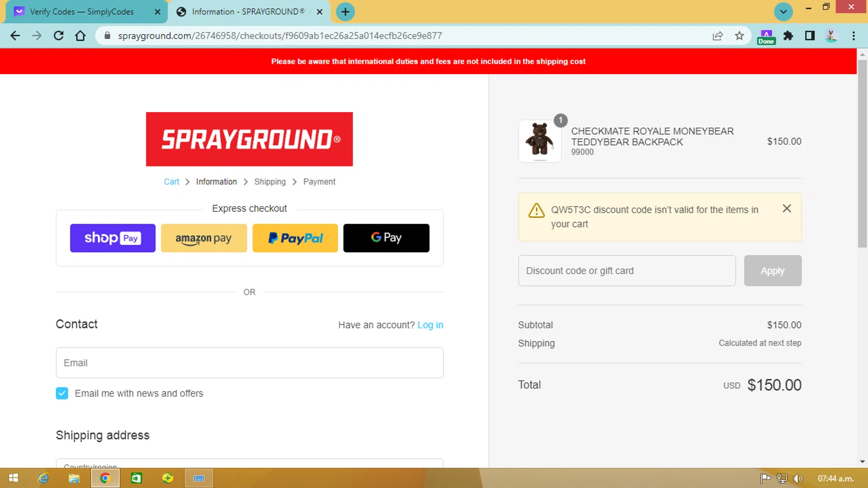Close the Verify Codes SimplyCodes tab
The width and height of the screenshot is (868, 488).
pyautogui.click(x=157, y=12)
